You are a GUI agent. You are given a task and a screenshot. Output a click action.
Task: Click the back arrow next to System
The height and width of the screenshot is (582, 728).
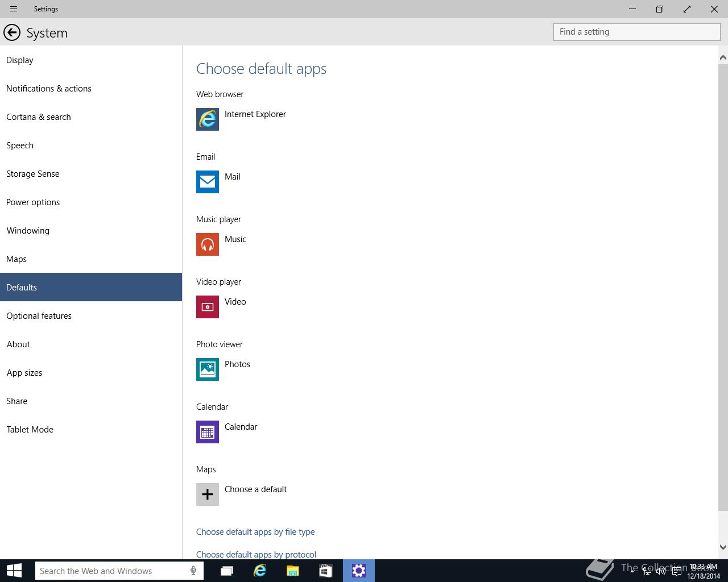[x=12, y=32]
